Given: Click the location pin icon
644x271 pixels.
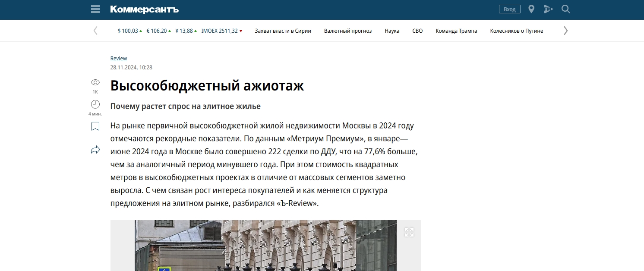Looking at the screenshot, I should pos(531,9).
